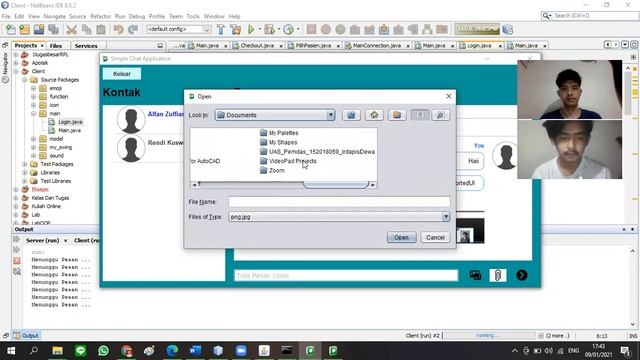This screenshot has height=360, width=640.
Task: Click the New Project toolbar icon
Action: point(24,29)
